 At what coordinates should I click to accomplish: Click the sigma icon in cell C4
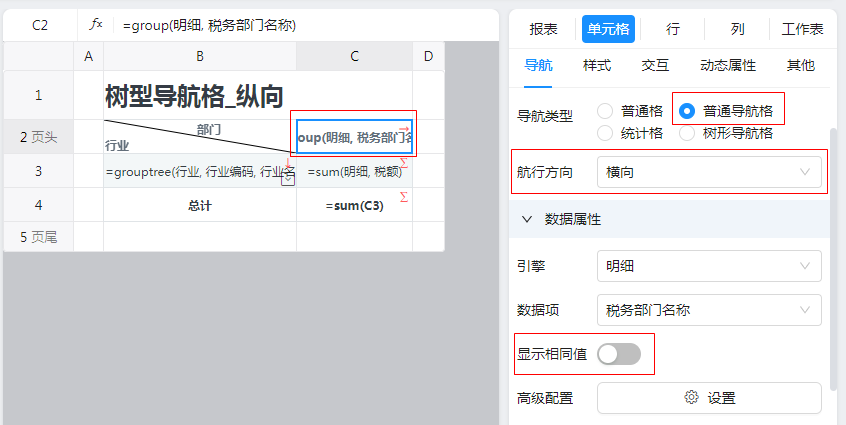(404, 197)
